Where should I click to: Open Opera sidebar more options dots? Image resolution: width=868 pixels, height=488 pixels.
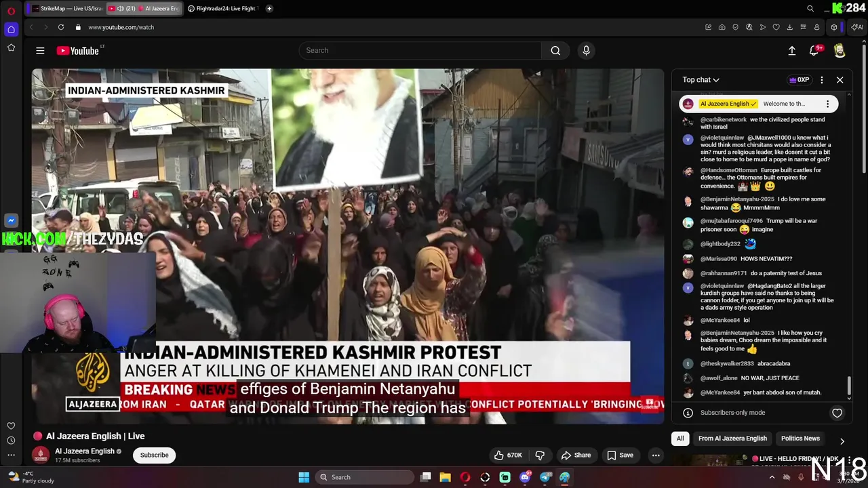pyautogui.click(x=11, y=454)
